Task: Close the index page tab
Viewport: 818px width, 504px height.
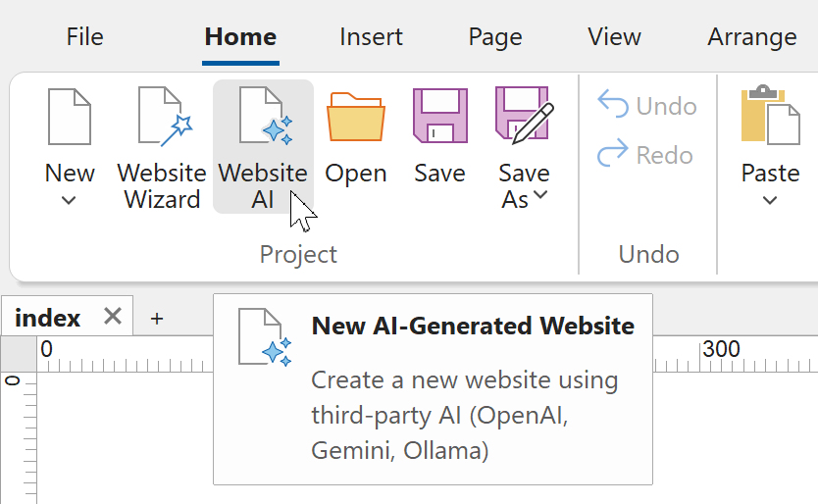Action: coord(113,317)
